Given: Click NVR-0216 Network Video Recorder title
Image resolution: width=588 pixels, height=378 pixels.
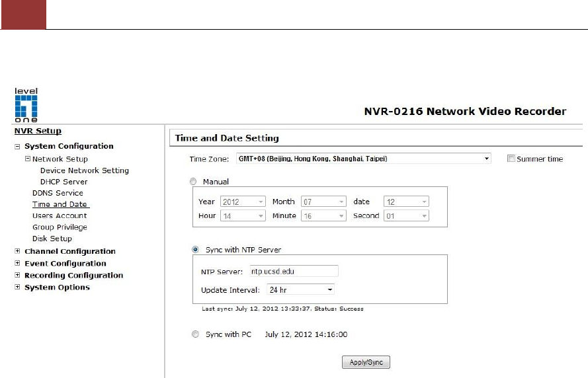Looking at the screenshot, I should pos(465,111).
